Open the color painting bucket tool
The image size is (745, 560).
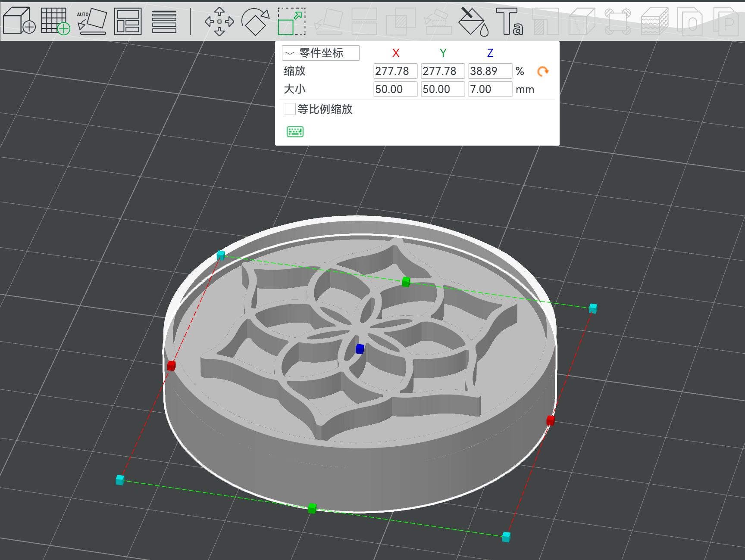tap(473, 21)
